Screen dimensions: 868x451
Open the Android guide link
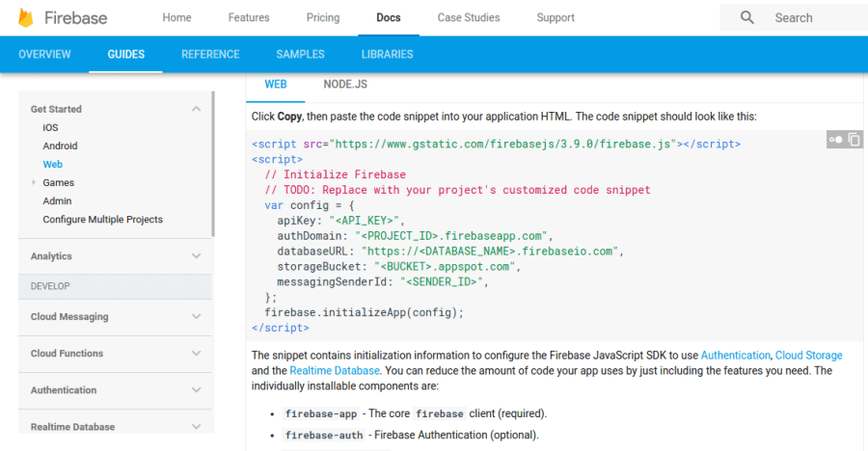click(60, 146)
